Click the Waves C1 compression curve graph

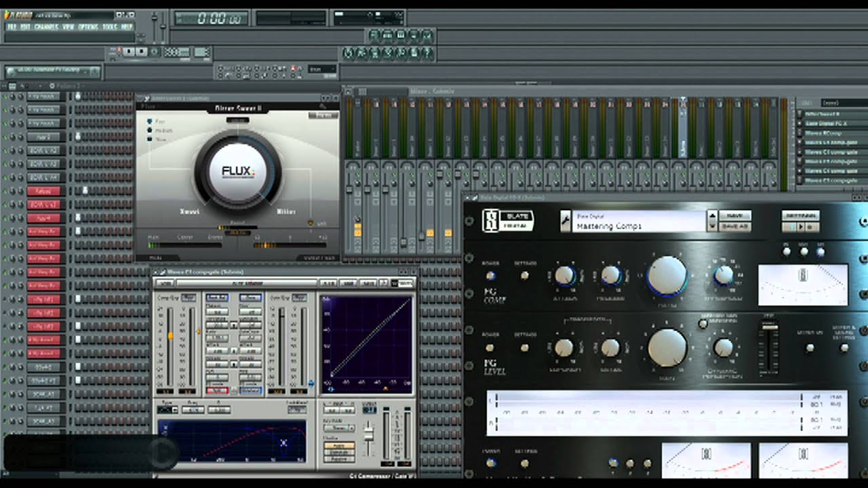tap(367, 345)
